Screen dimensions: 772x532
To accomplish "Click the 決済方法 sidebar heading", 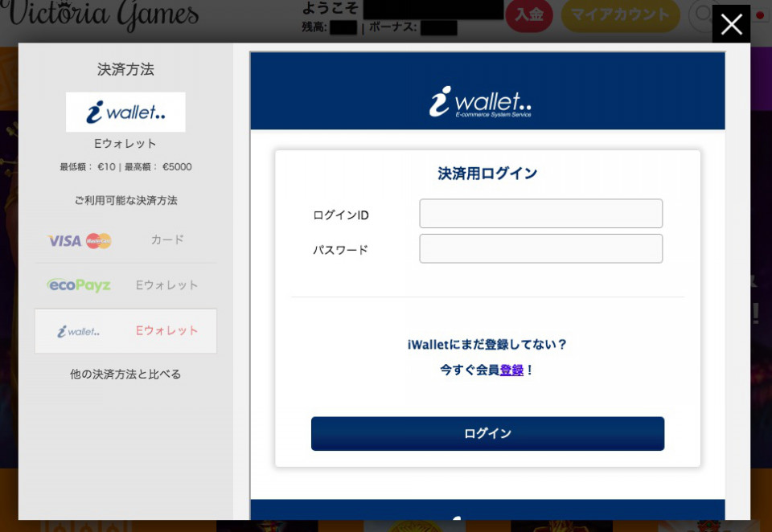I will coord(125,69).
